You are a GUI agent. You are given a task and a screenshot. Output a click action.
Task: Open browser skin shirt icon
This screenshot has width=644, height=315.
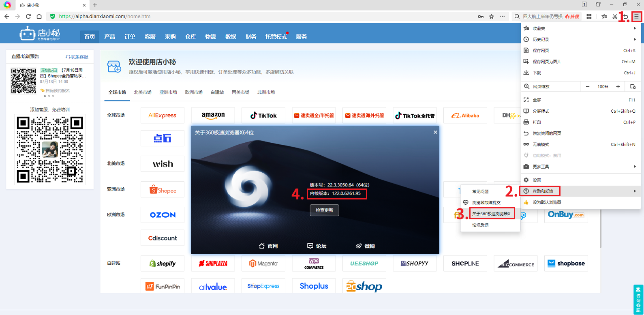(598, 4)
